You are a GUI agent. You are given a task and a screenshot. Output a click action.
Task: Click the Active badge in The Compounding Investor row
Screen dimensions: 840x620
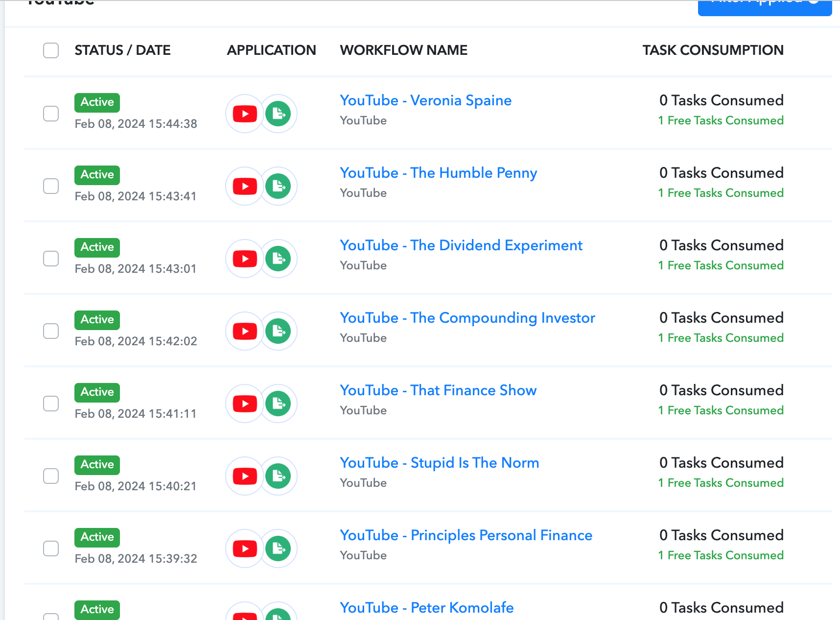click(x=97, y=320)
